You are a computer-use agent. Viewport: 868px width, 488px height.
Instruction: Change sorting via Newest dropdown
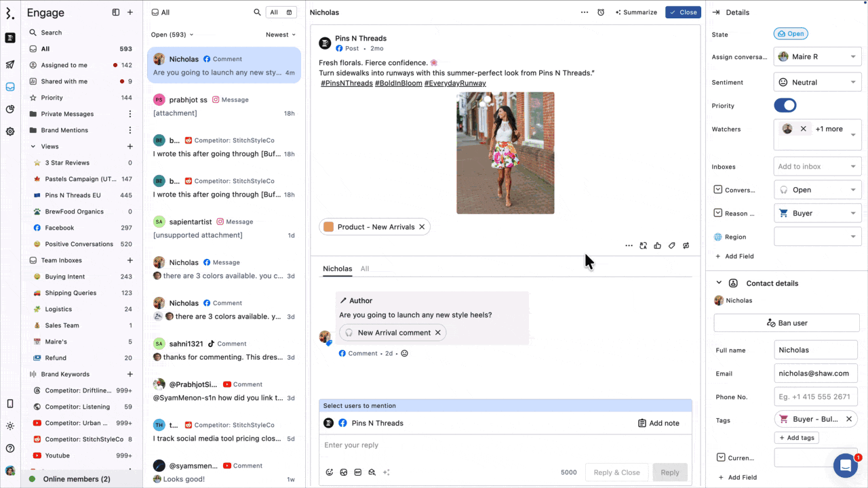281,35
